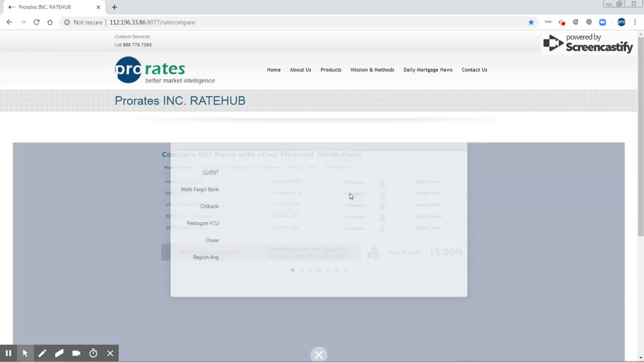Viewport: 644px width, 362px height.
Task: Open the Home menu item
Action: click(274, 70)
